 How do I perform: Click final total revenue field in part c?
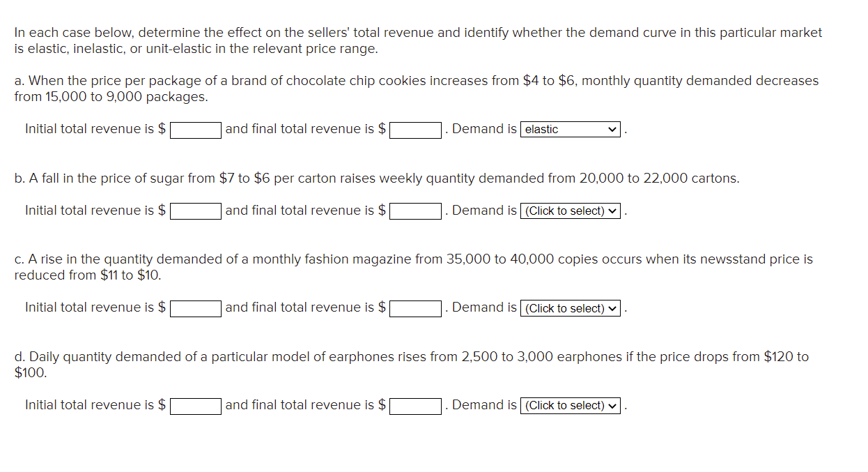415,307
